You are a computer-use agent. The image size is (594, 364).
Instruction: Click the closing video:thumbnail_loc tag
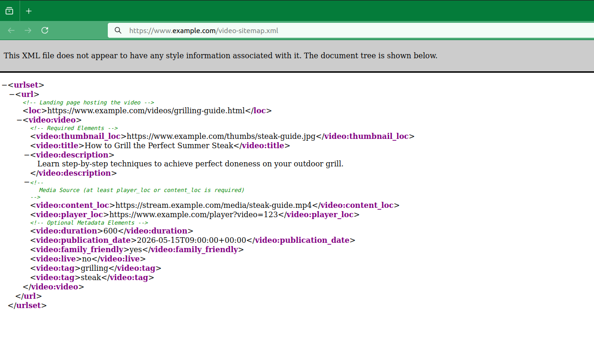[365, 136]
